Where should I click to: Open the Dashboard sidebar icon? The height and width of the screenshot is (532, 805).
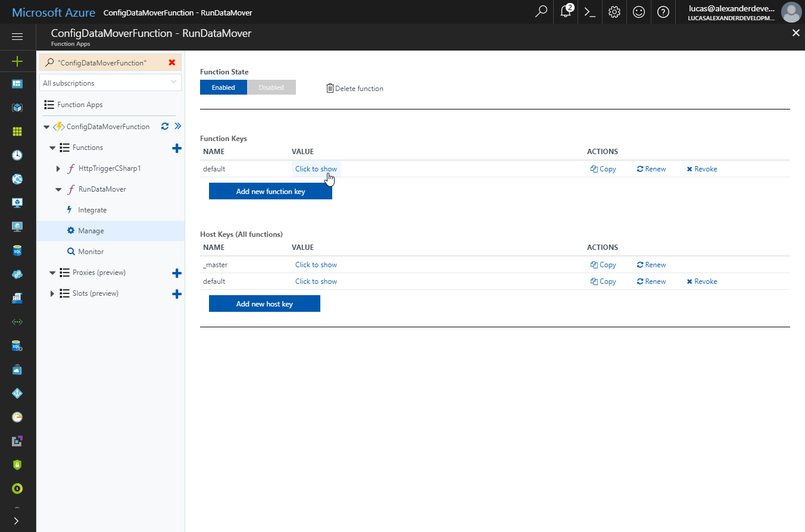coord(17,84)
